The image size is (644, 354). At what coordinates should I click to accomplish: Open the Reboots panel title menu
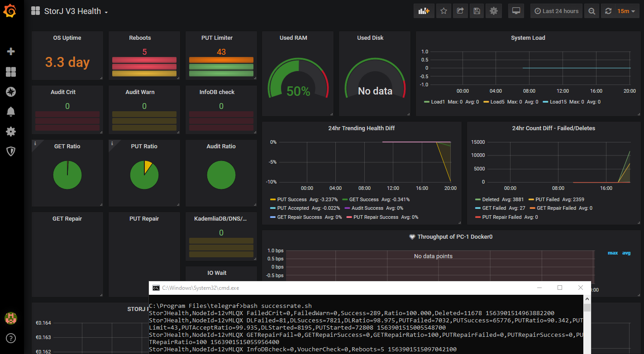click(x=140, y=38)
